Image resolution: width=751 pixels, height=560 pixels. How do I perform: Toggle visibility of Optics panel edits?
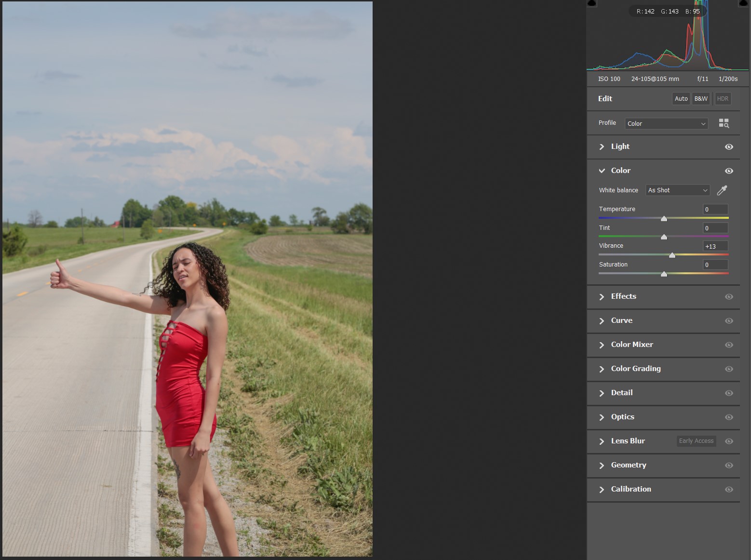(x=729, y=417)
